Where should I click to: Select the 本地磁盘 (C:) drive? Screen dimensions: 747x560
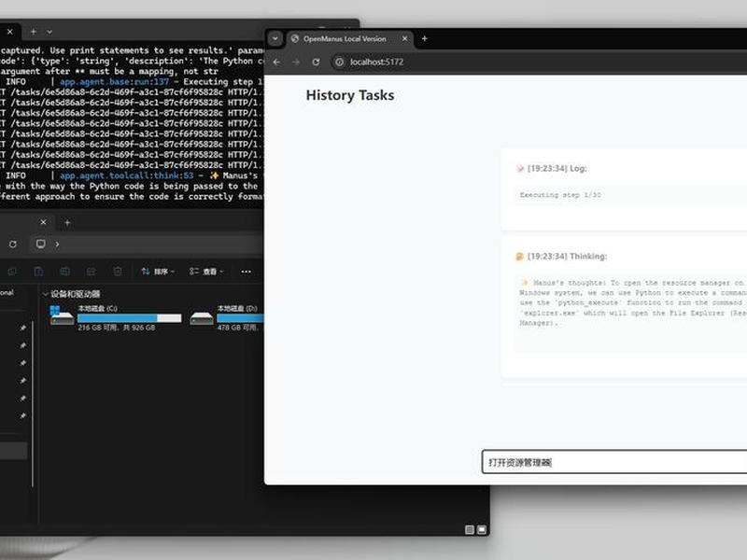pos(116,317)
